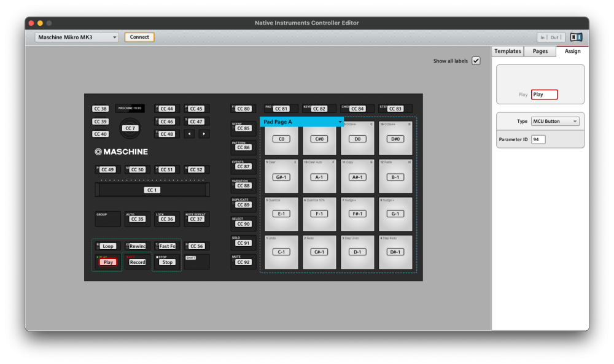Select the CC 44 button
The width and height of the screenshot is (614, 364).
coord(167,109)
